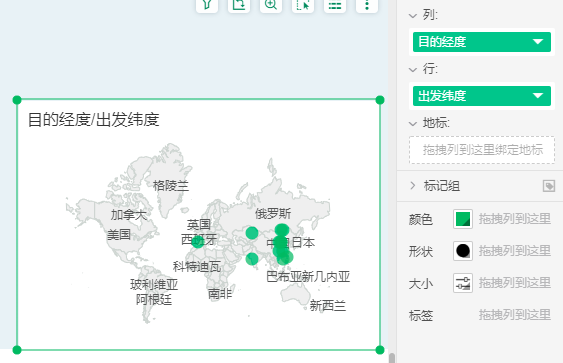Select the 目的经度 column field pill
Screen dimensions: 563x363
coord(482,42)
